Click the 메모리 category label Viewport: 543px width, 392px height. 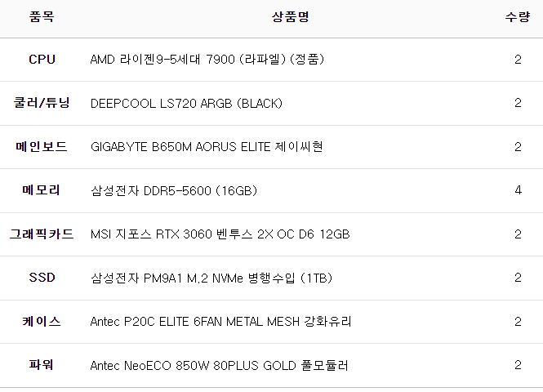tap(42, 190)
